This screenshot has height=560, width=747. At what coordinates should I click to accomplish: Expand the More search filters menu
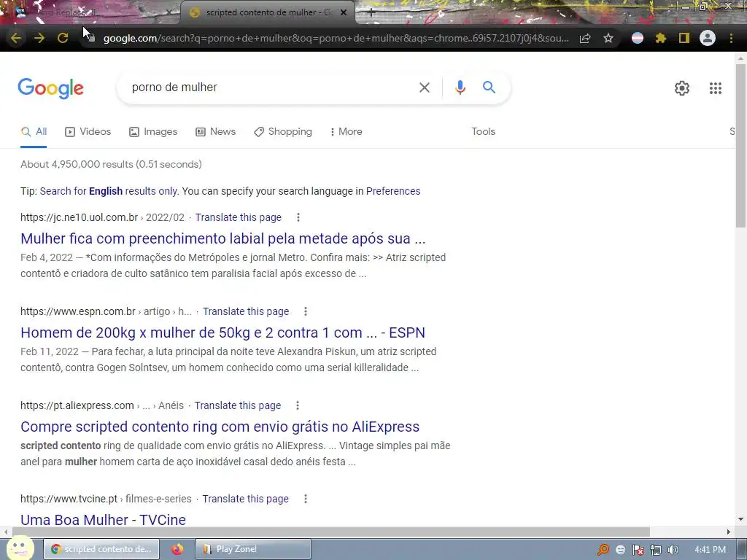tap(347, 132)
